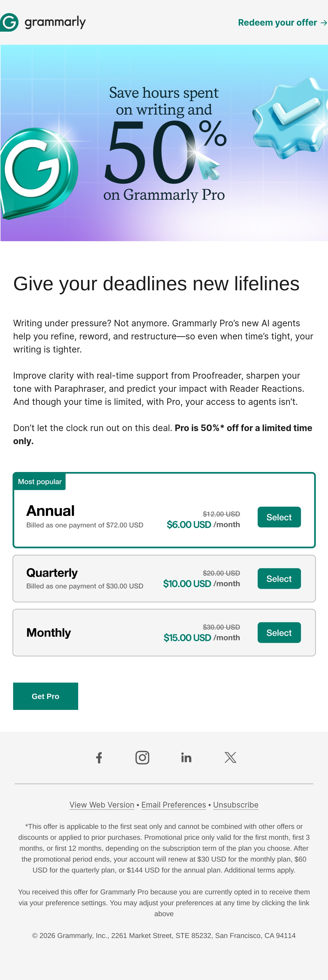This screenshot has height=980, width=328.
Task: Click the Redeem your offer link
Action: pos(283,23)
